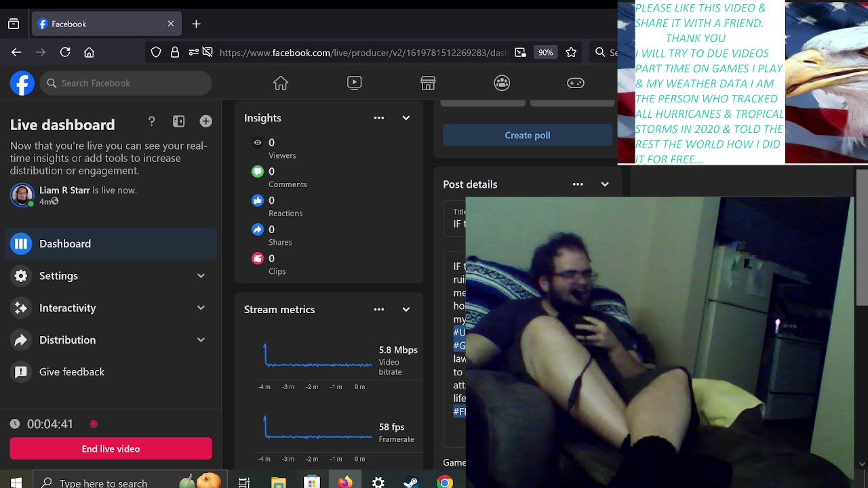
Task: Open Task View on taskbar
Action: coord(244,483)
